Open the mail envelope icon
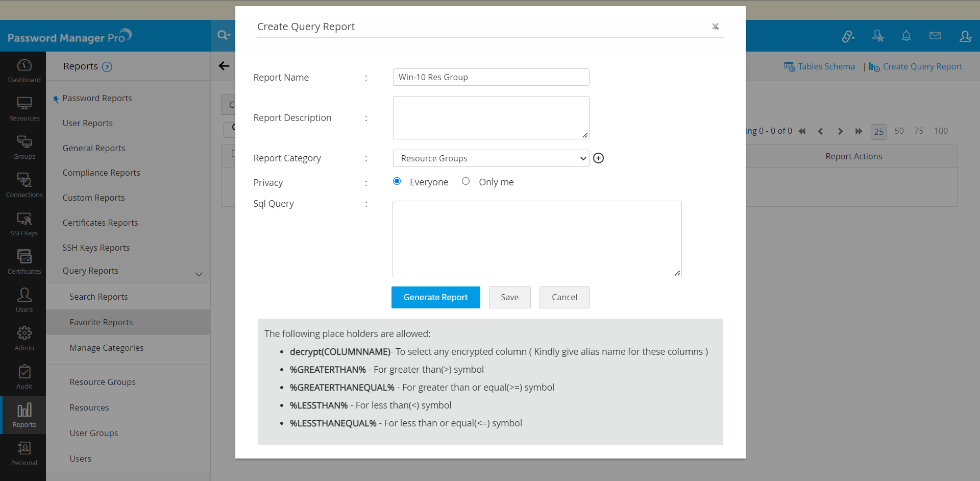This screenshot has height=481, width=980. pyautogui.click(x=935, y=36)
